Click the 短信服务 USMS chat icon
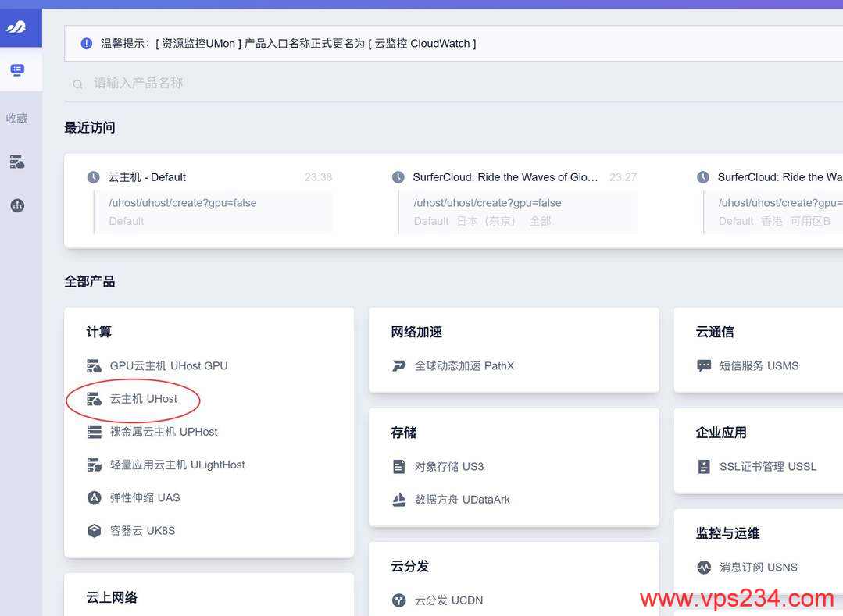The height and width of the screenshot is (616, 843). pyautogui.click(x=705, y=365)
